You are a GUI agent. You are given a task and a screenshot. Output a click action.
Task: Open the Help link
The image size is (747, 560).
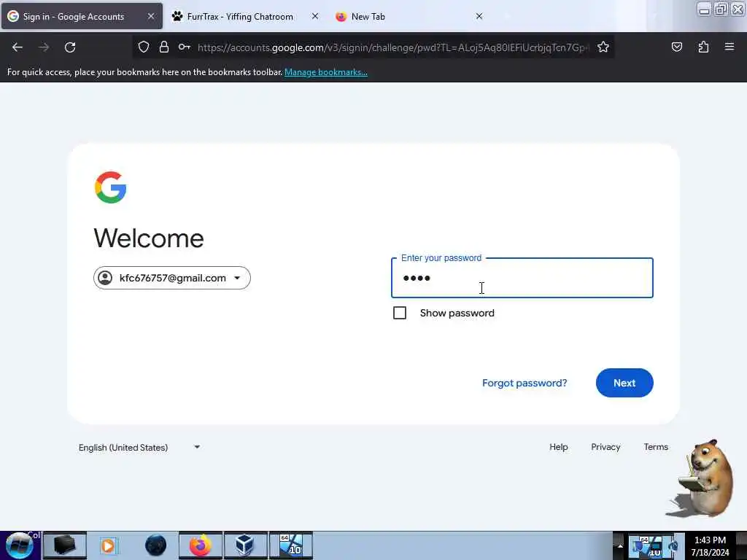558,447
